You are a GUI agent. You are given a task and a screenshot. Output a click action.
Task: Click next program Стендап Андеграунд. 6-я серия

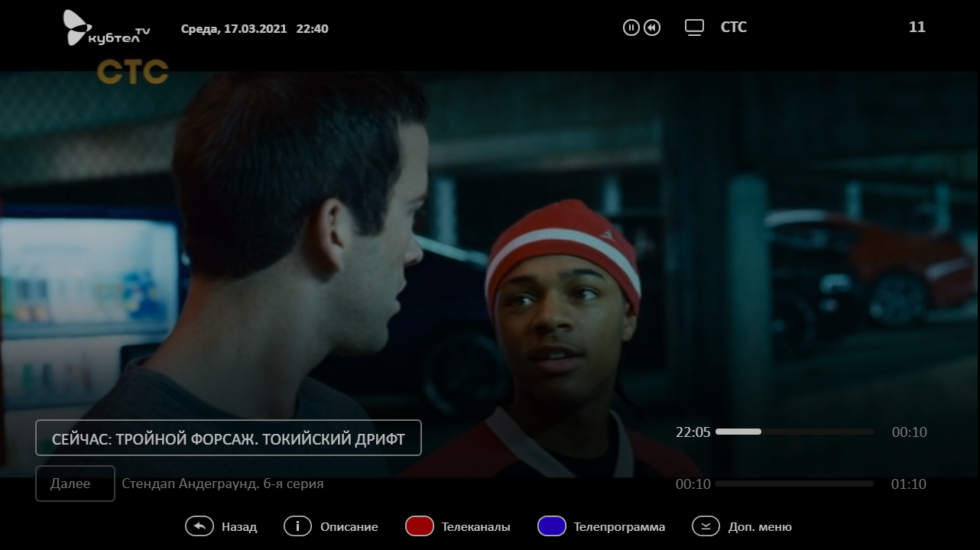[x=222, y=484]
